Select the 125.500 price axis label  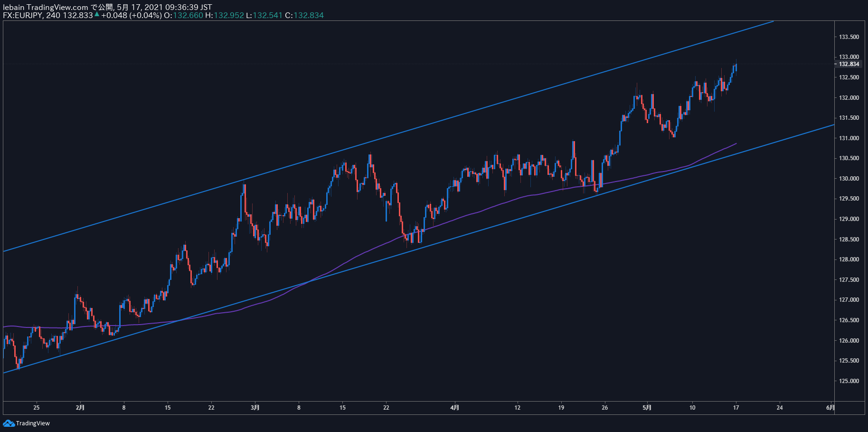[849, 361]
